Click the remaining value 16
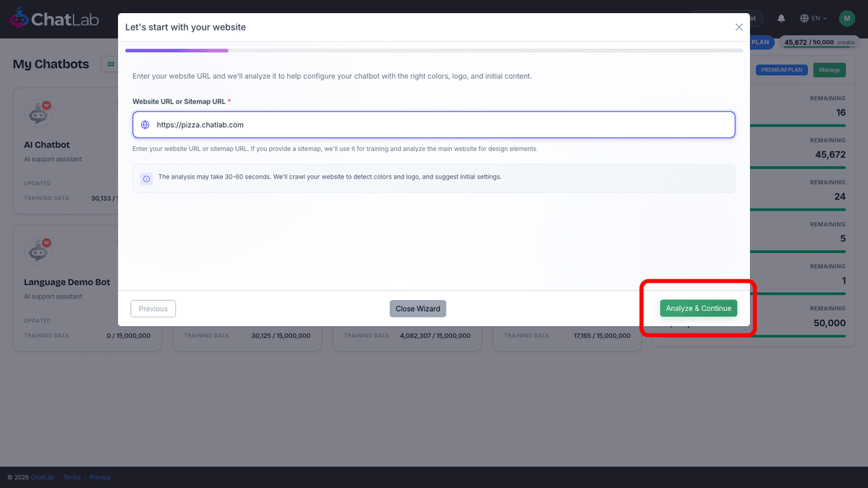This screenshot has width=868, height=488. pos(841,113)
